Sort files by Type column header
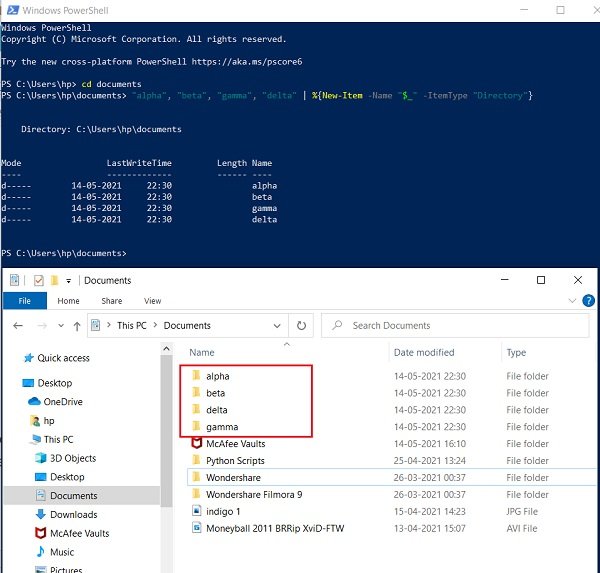The height and width of the screenshot is (573, 600). pos(516,352)
